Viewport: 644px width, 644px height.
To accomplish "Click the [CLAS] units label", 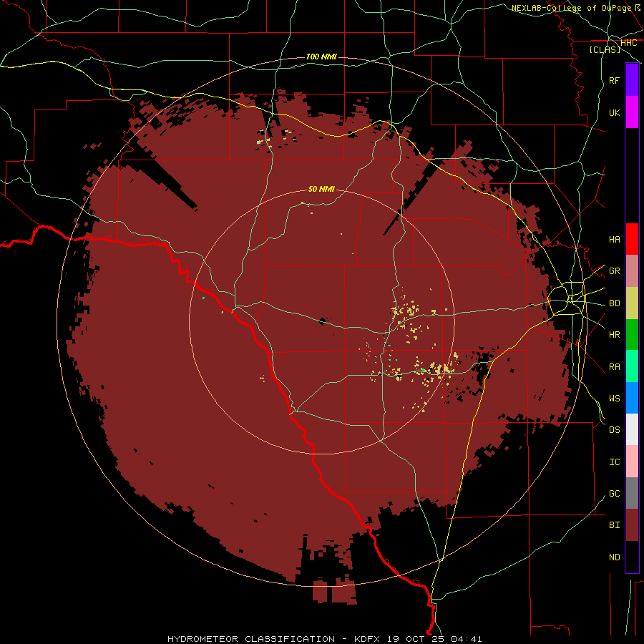I will 605,50.
